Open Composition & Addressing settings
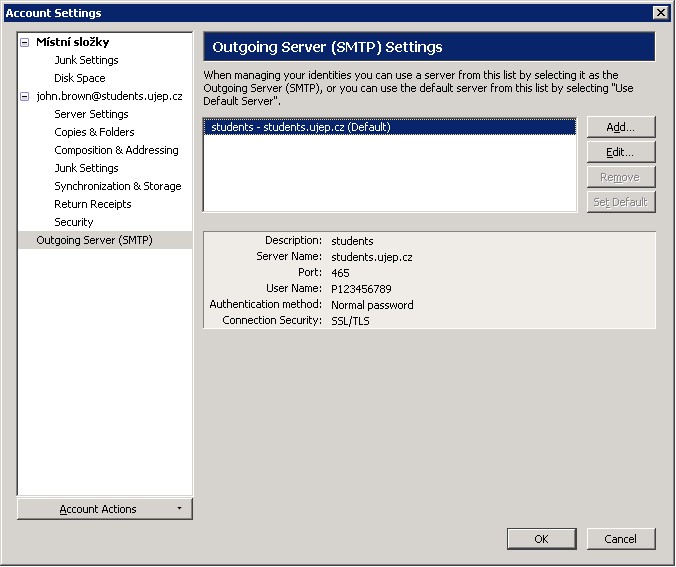Image resolution: width=676 pixels, height=567 pixels. tap(116, 150)
